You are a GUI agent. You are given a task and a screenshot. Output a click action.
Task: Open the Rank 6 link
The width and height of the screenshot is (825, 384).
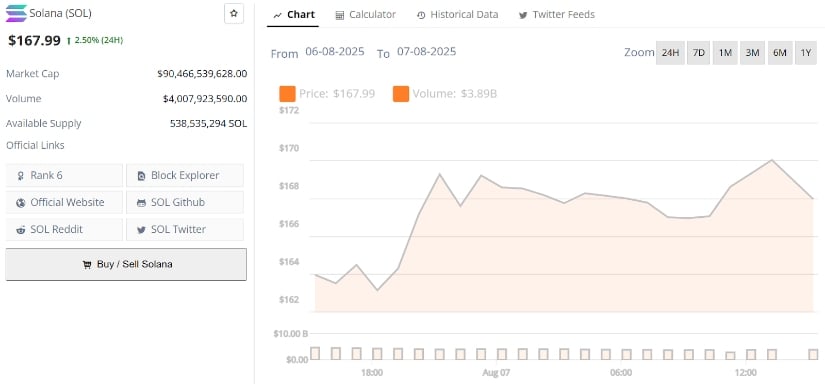[x=64, y=175]
